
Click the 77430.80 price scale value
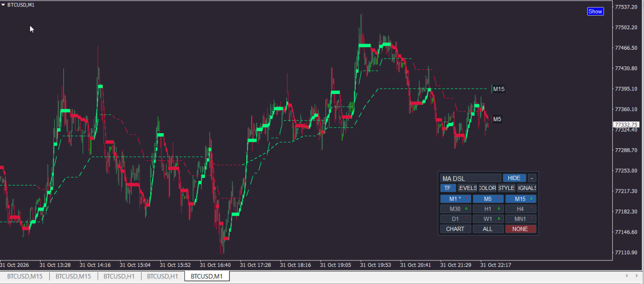626,68
